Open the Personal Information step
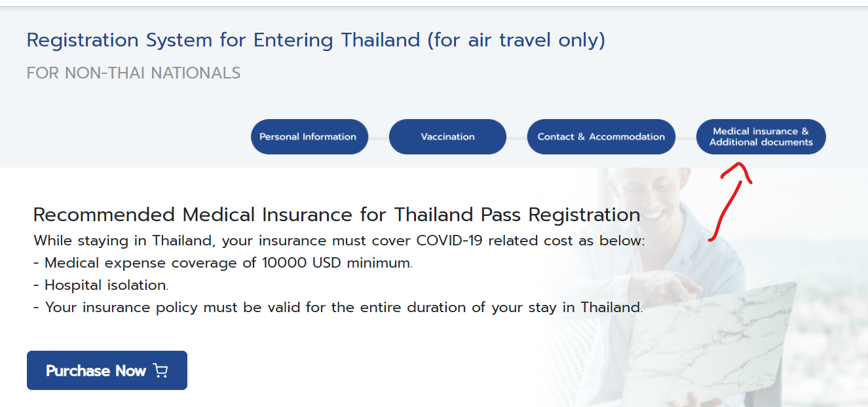Screen dimensions: 868x407 pos(309,137)
